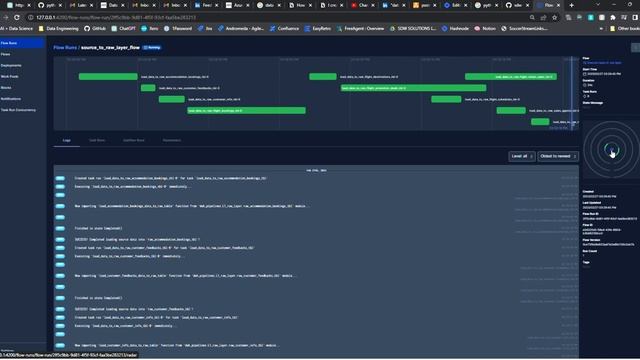The image size is (640, 360).
Task: Open a new browser tab with the plus icon
Action: [571, 5]
